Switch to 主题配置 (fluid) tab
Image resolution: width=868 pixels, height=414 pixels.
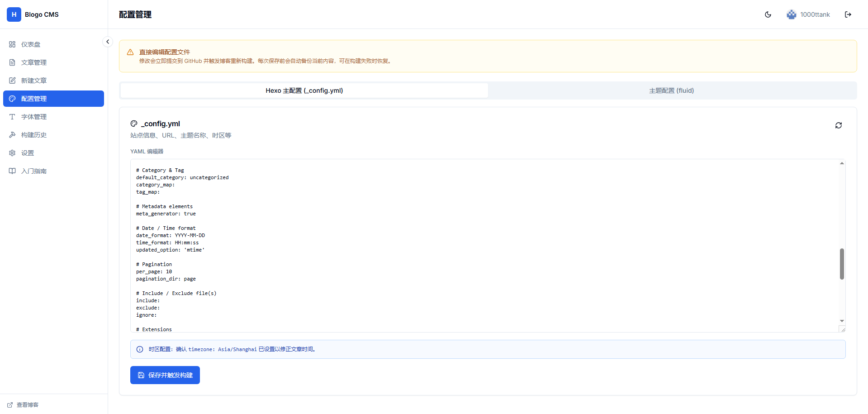pos(671,90)
